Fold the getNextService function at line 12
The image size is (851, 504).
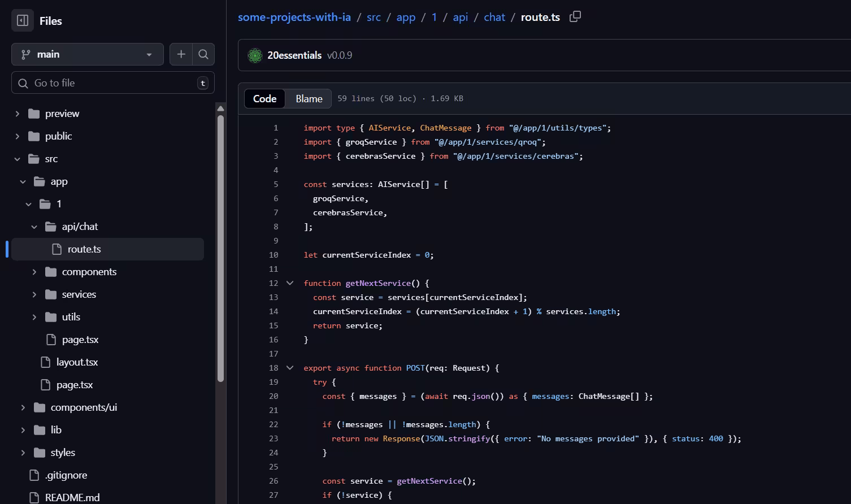pyautogui.click(x=290, y=283)
